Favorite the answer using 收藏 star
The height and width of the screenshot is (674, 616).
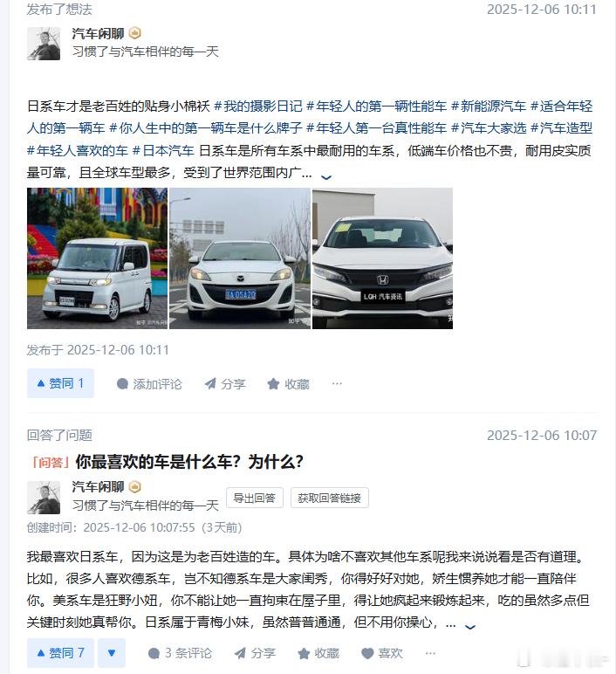[x=304, y=653]
